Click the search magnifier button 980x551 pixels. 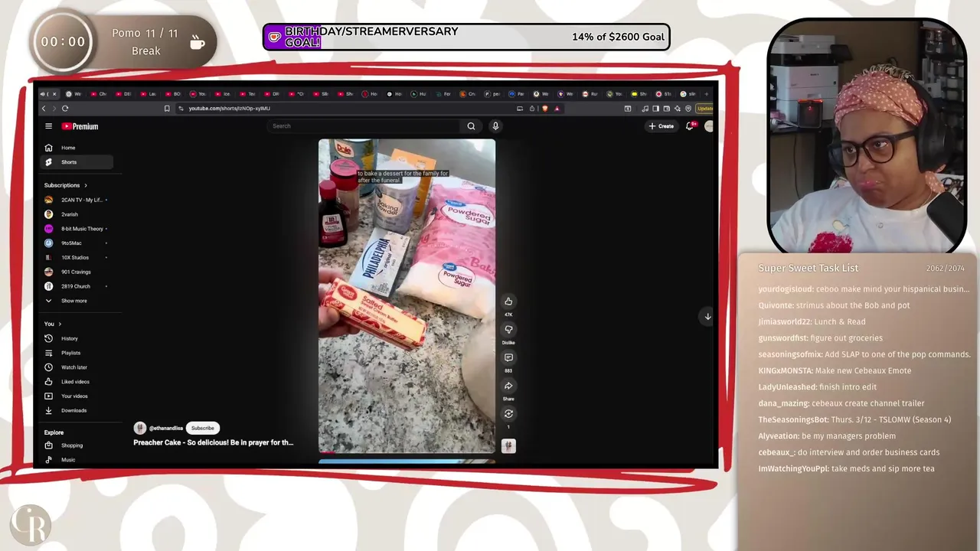point(471,126)
